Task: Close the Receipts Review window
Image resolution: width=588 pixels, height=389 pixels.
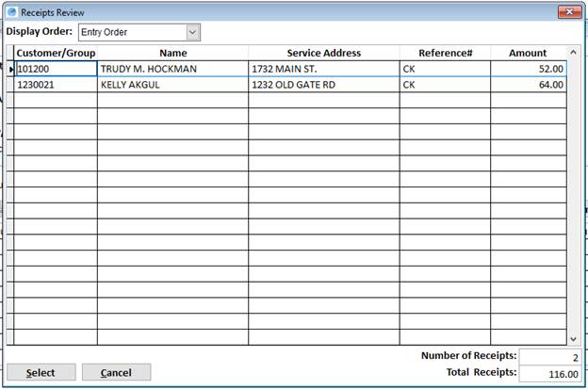Action: pyautogui.click(x=567, y=12)
